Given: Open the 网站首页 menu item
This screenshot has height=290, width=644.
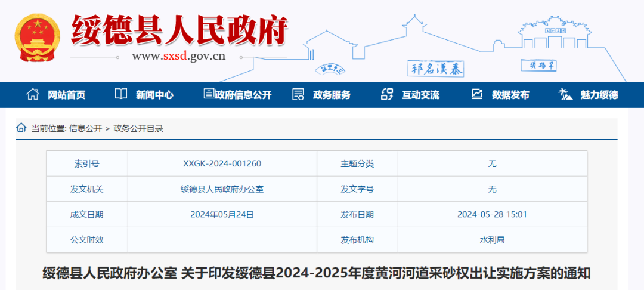Looking at the screenshot, I should [66, 95].
